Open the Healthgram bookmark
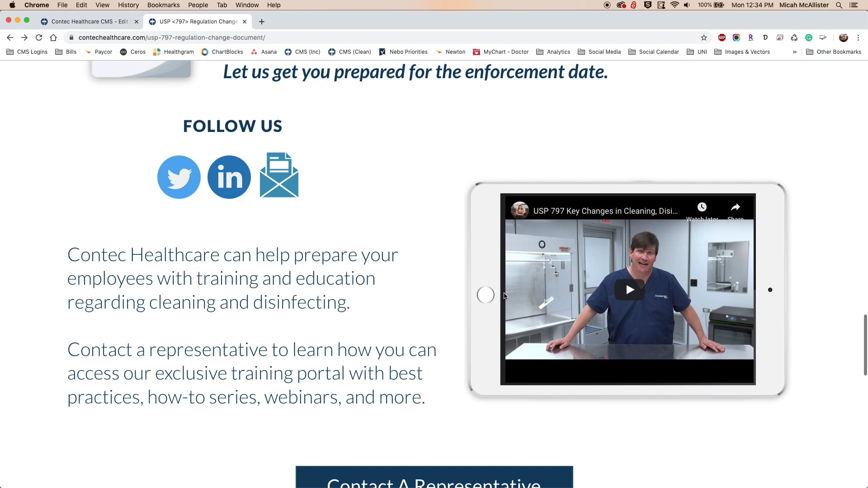This screenshot has height=488, width=868. (x=173, y=52)
